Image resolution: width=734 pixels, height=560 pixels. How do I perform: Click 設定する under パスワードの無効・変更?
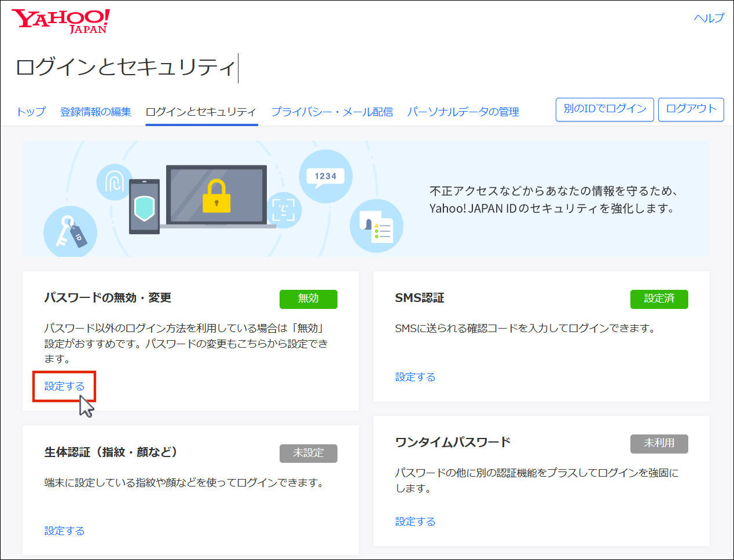pos(64,386)
